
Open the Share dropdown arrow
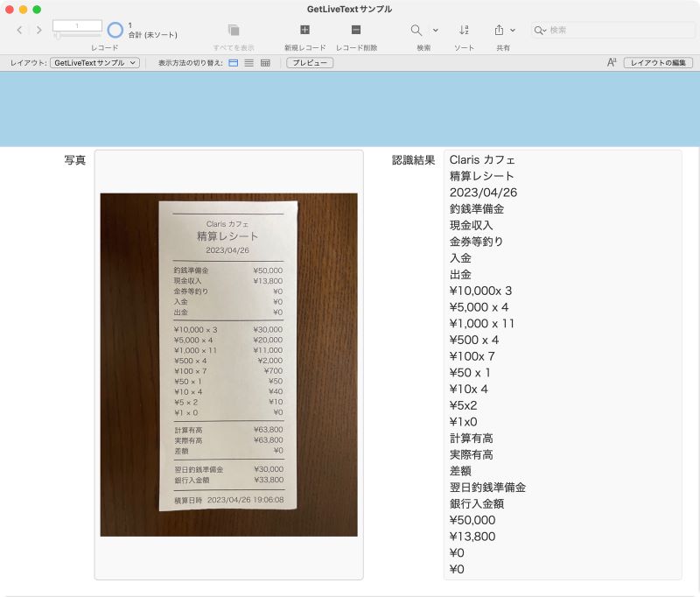coord(513,31)
